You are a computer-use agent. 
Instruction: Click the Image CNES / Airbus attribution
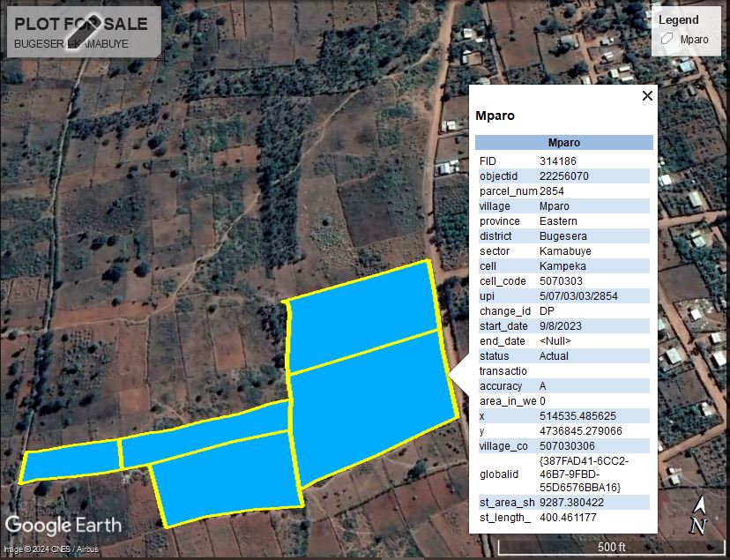52,549
